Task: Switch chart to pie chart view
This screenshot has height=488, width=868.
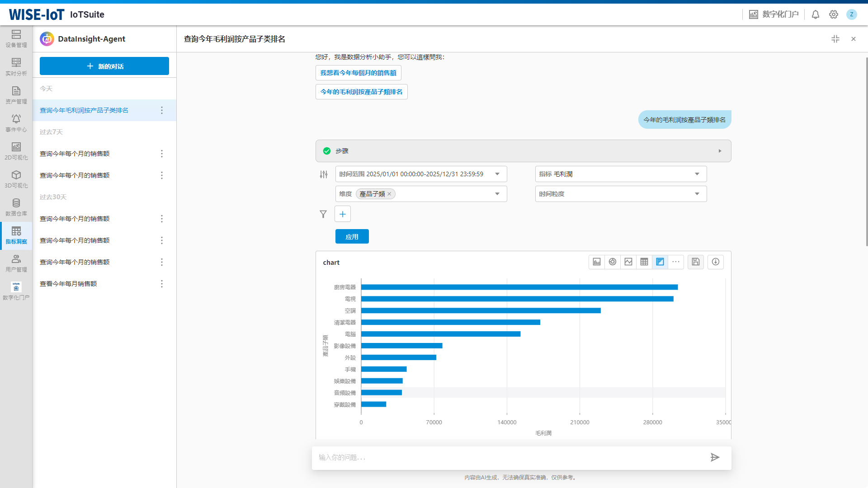Action: pyautogui.click(x=613, y=262)
